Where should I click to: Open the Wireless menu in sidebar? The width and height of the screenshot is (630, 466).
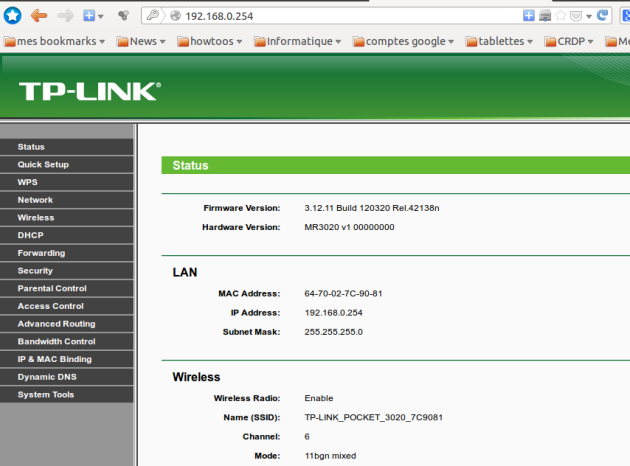coord(36,217)
